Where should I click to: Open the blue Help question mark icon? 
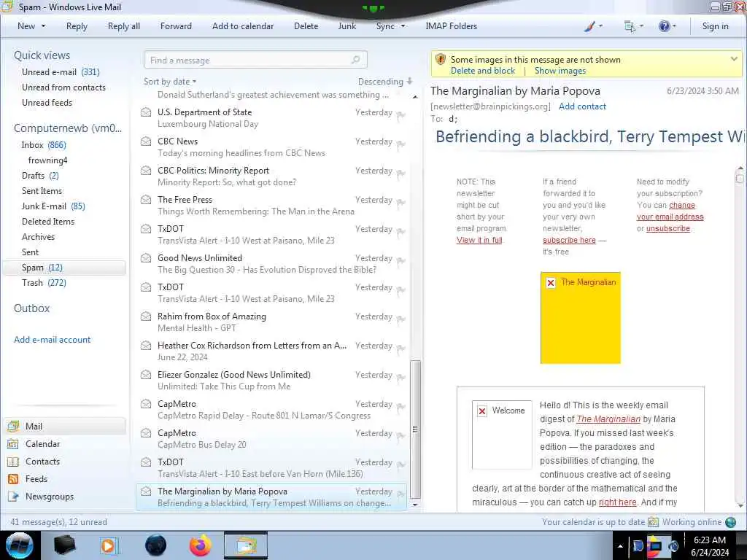664,26
